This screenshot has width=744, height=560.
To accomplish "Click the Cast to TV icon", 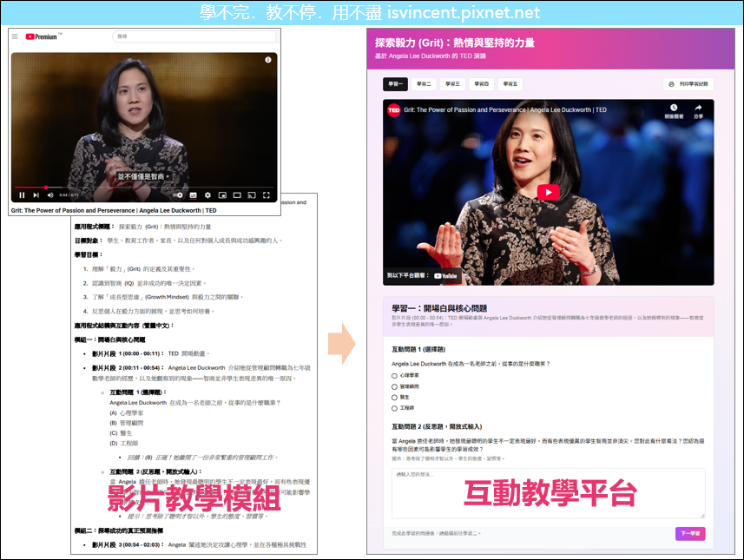I will coord(251,194).
